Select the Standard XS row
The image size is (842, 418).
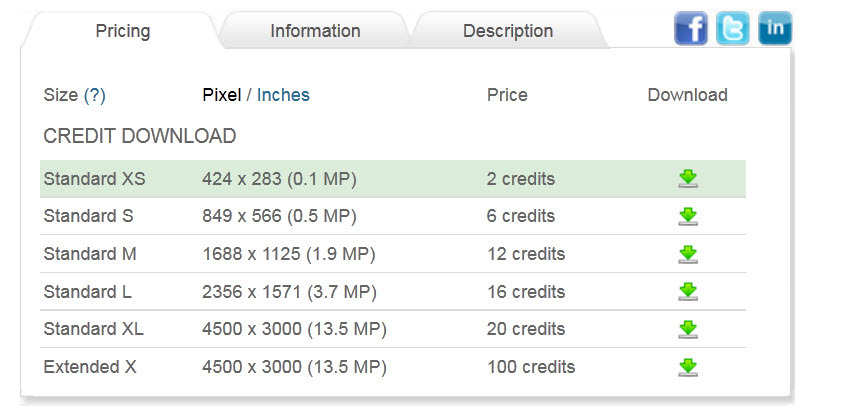(94, 179)
